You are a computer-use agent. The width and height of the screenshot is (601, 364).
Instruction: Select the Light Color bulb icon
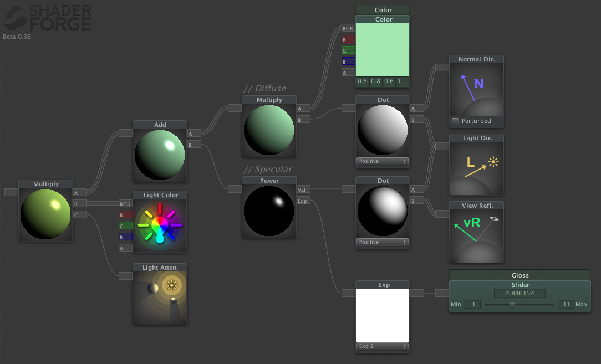[160, 223]
